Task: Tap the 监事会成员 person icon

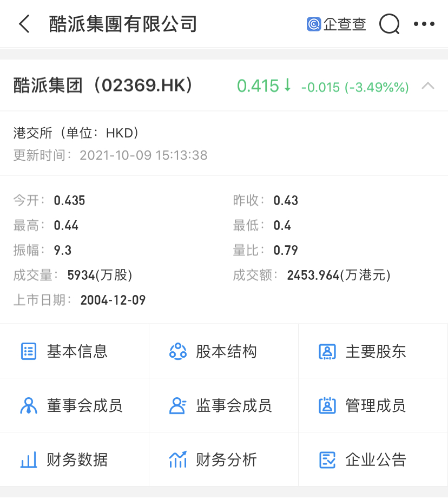Action: point(177,406)
